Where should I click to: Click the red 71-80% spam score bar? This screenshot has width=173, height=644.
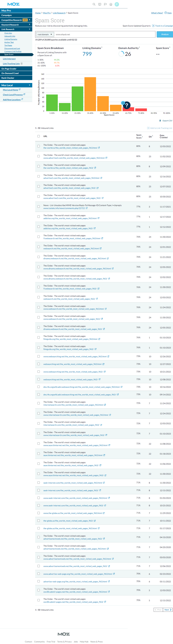click(x=141, y=110)
